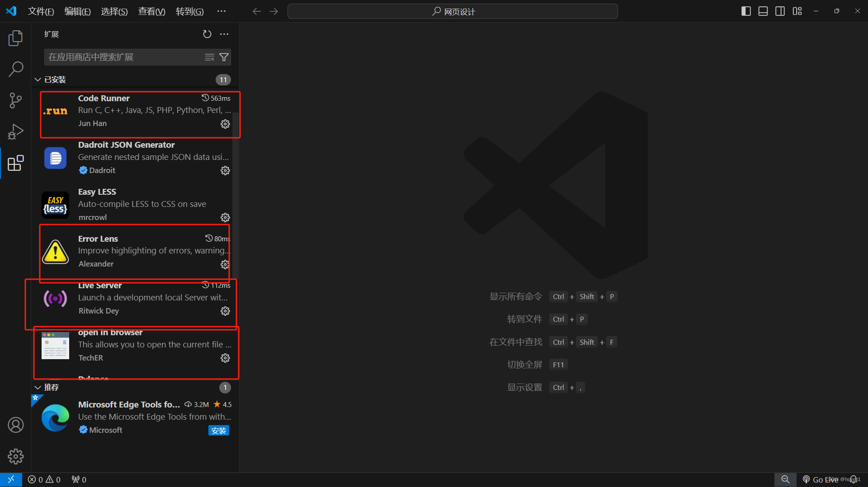Open the overflow menu in menu bar

[x=221, y=11]
